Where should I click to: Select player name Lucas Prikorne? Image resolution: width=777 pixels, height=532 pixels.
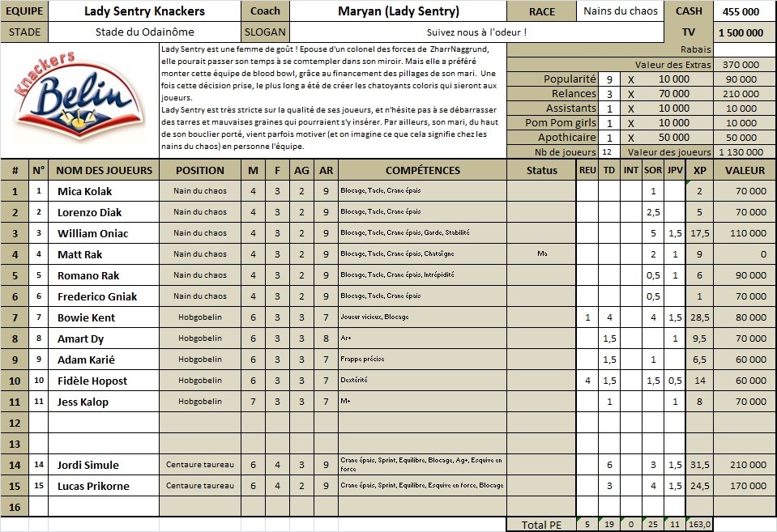[x=93, y=486]
